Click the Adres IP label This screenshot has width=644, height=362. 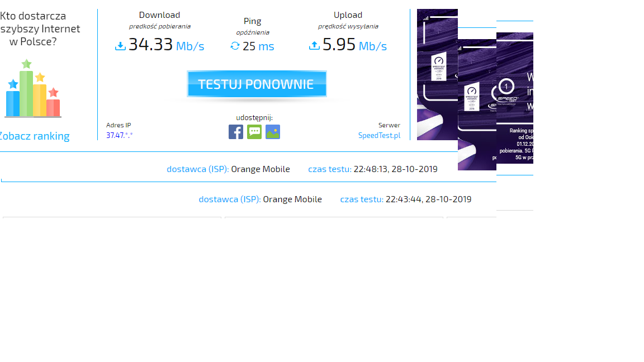pyautogui.click(x=119, y=125)
